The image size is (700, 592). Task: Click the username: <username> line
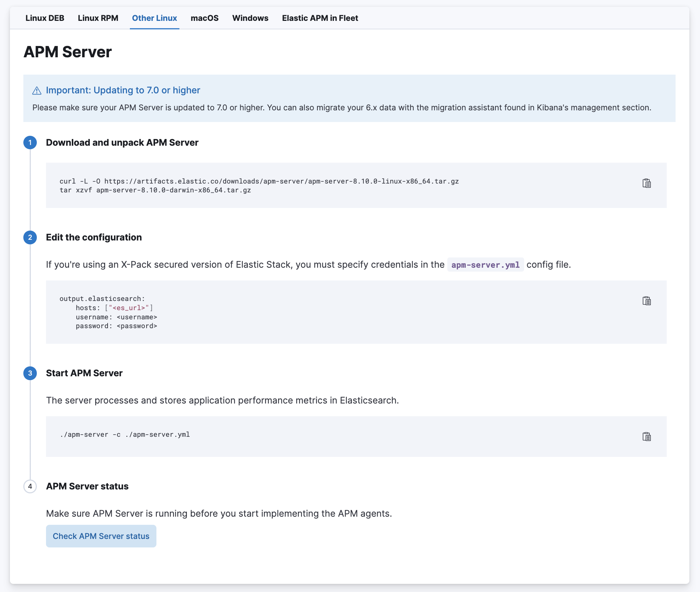pos(116,317)
